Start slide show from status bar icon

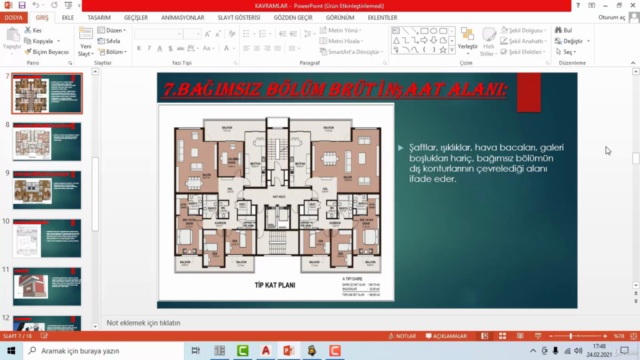click(538, 336)
